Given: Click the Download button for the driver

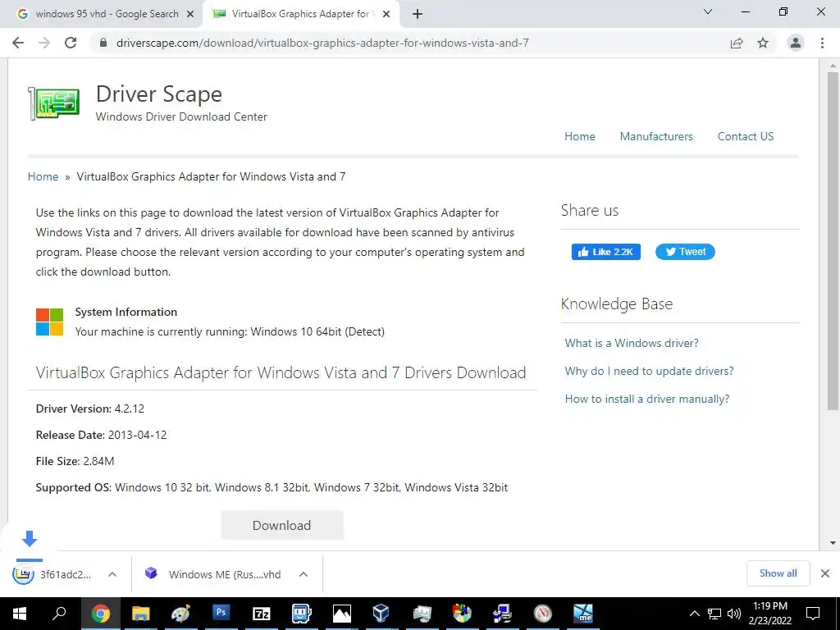Looking at the screenshot, I should (x=282, y=525).
